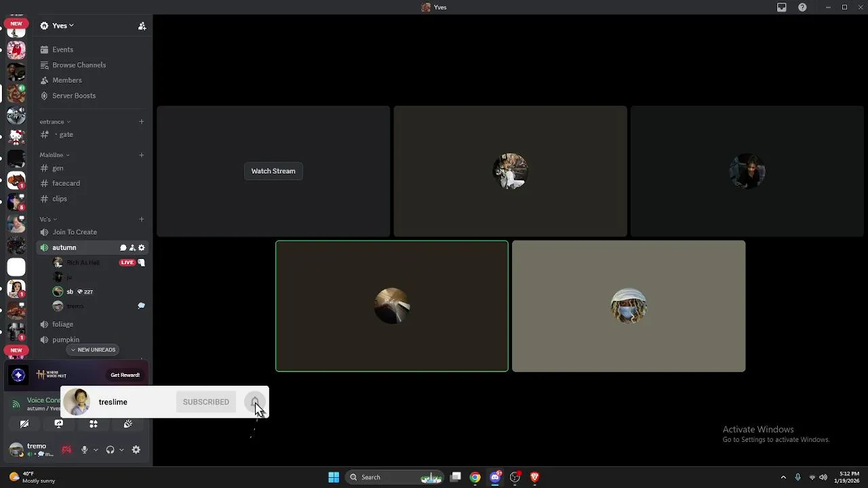The image size is (868, 488).
Task: Toggle the notification bell on the treslime card
Action: (255, 402)
